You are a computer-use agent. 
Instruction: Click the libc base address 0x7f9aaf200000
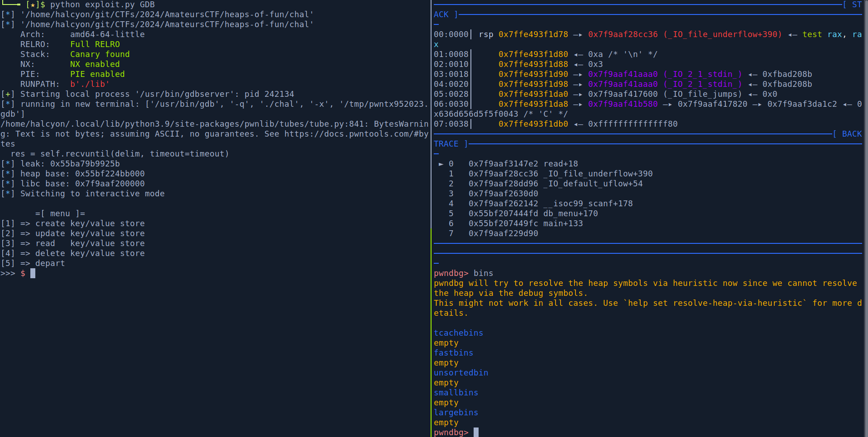tap(110, 184)
